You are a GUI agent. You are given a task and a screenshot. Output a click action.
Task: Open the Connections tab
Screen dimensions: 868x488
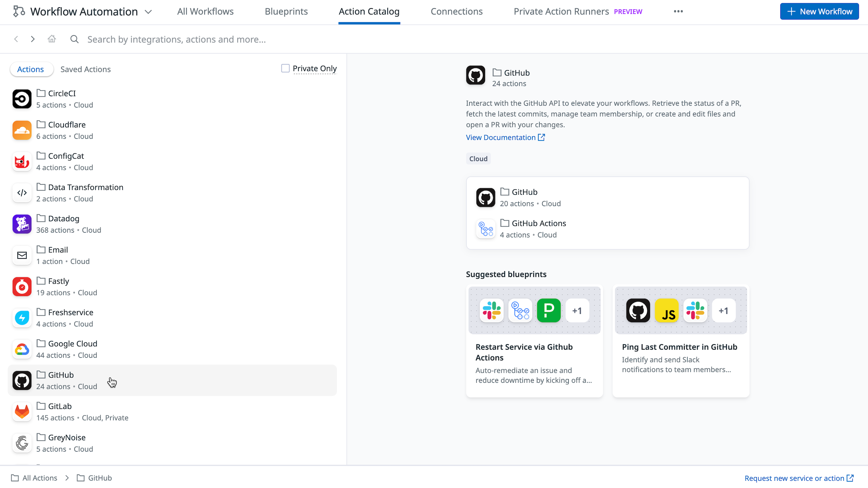pos(457,11)
